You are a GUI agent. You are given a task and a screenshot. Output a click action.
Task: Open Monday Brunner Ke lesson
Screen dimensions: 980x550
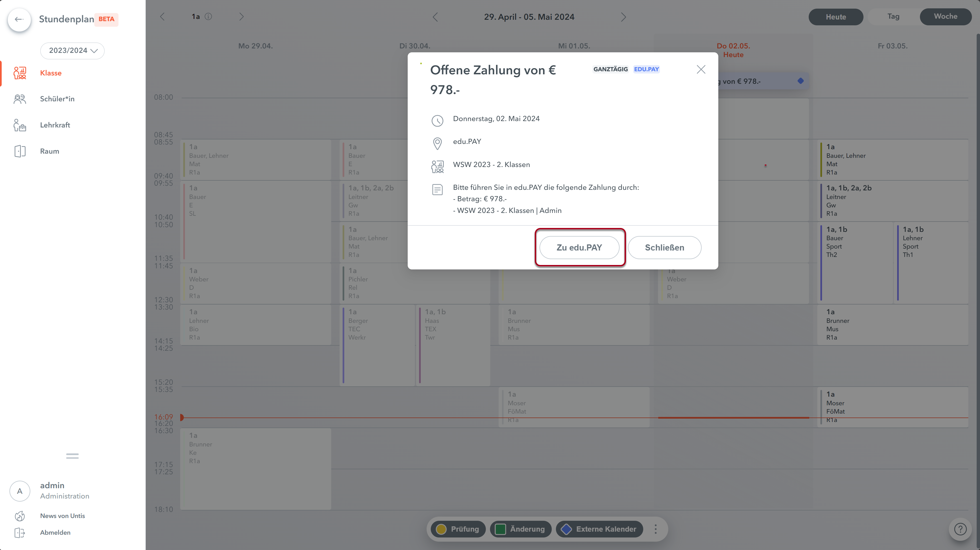coord(256,469)
